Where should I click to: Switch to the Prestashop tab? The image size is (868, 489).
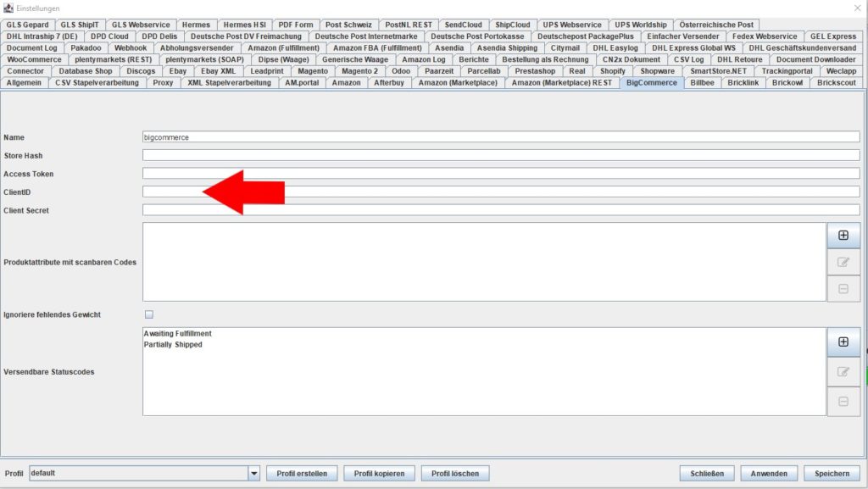[x=535, y=71]
